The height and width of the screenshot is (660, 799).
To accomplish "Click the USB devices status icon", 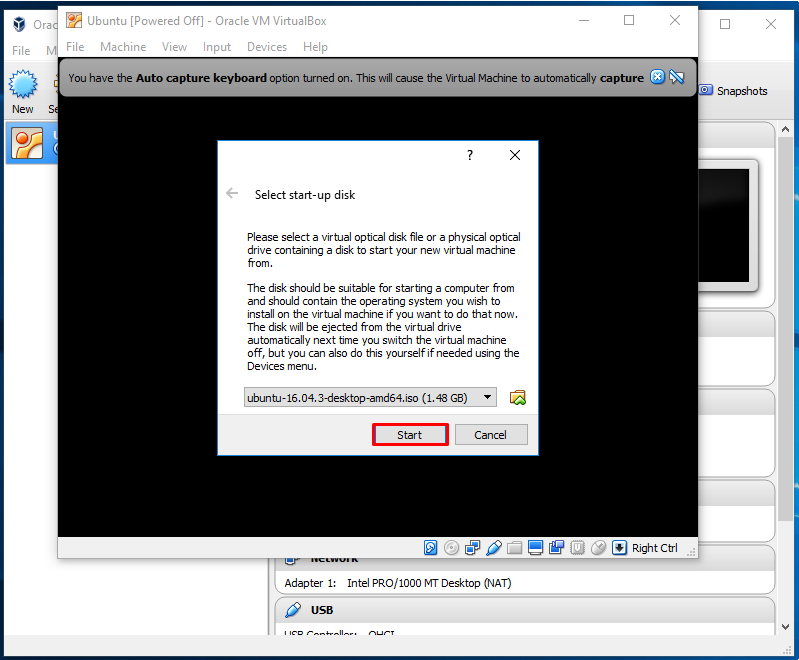I will coord(494,548).
